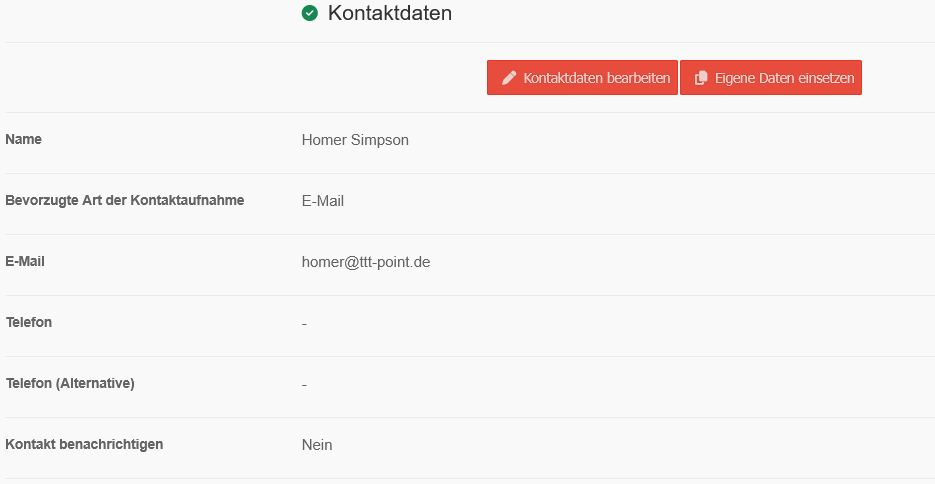Click the Kontakt benachrichtigen label
935x484 pixels.
[84, 444]
